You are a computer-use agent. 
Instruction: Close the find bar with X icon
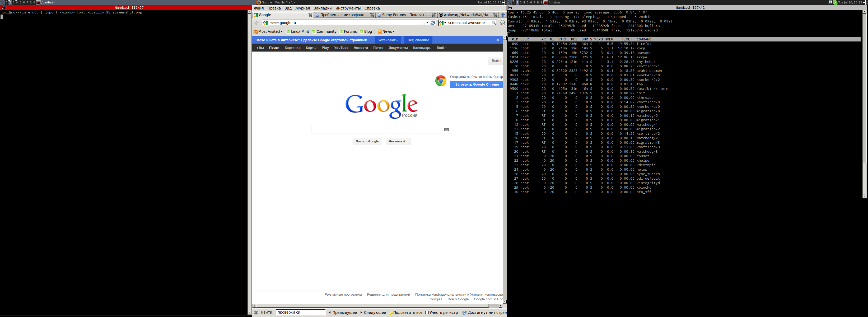point(256,313)
